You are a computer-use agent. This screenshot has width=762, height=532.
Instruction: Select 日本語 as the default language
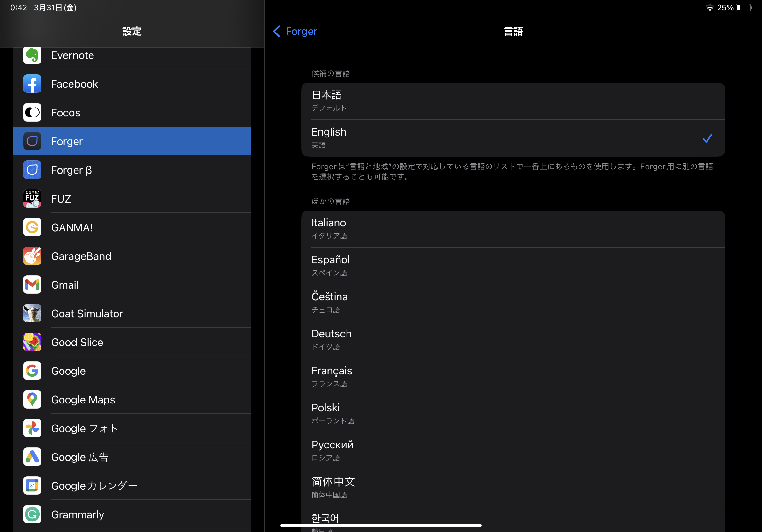[x=513, y=101]
